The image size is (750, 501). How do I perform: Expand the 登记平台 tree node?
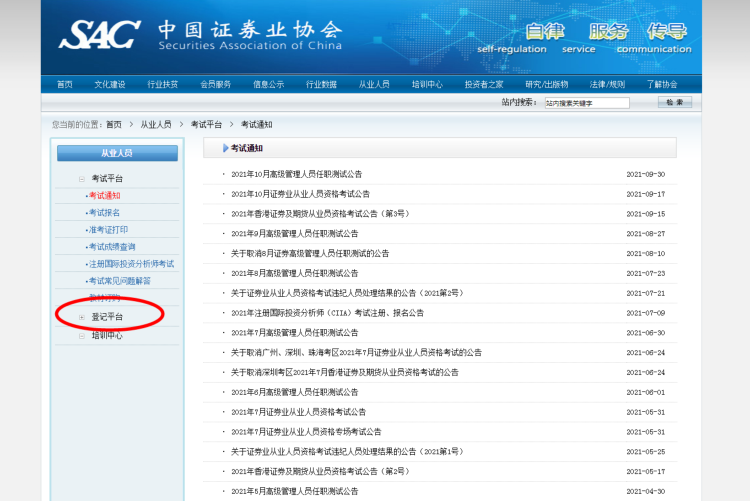click(82, 317)
